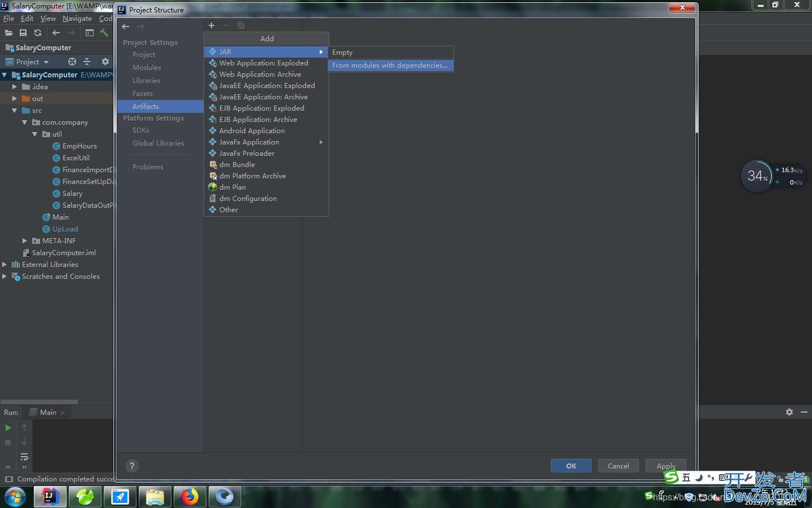Expand Scratches and Consoles node
Screen dimensions: 812x508
click(5, 276)
